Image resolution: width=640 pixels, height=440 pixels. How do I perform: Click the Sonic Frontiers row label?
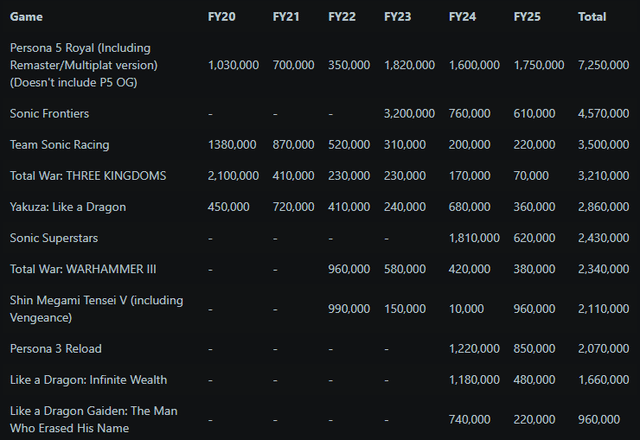[x=49, y=113]
